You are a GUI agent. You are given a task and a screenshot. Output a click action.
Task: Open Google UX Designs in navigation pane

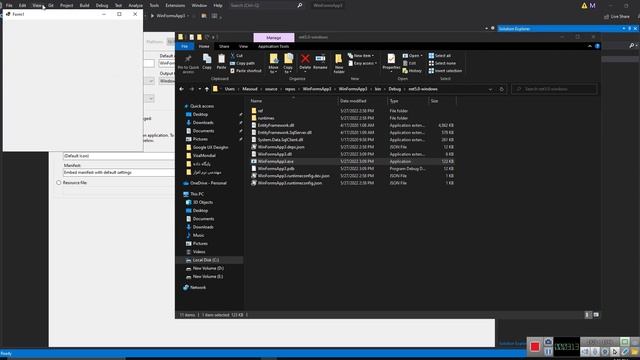coord(210,147)
